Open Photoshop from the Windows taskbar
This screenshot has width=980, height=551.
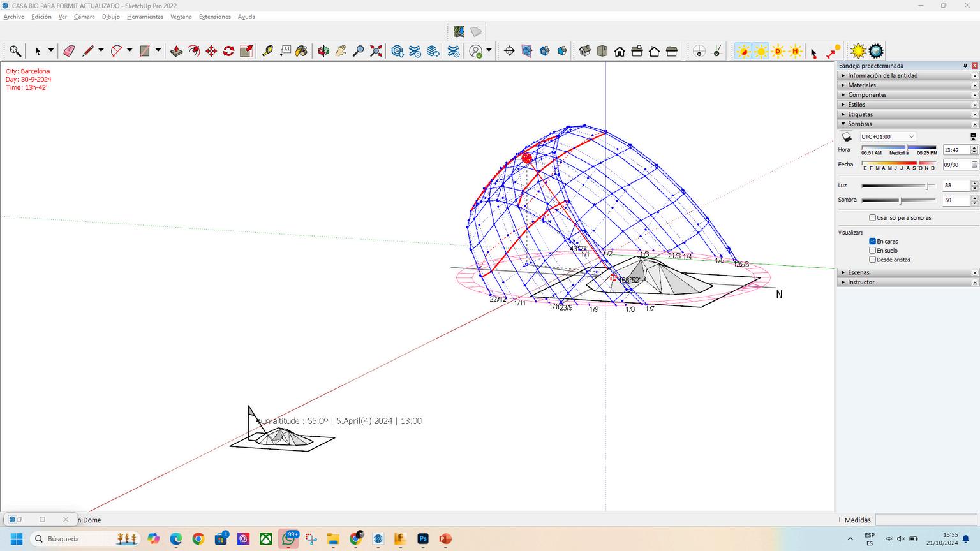tap(423, 539)
